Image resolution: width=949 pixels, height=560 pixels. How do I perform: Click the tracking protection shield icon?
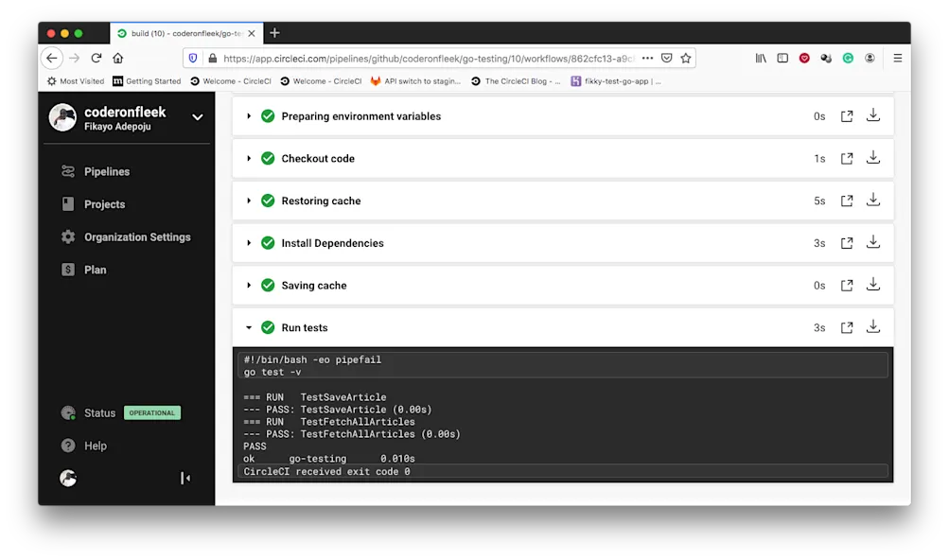[x=193, y=58]
